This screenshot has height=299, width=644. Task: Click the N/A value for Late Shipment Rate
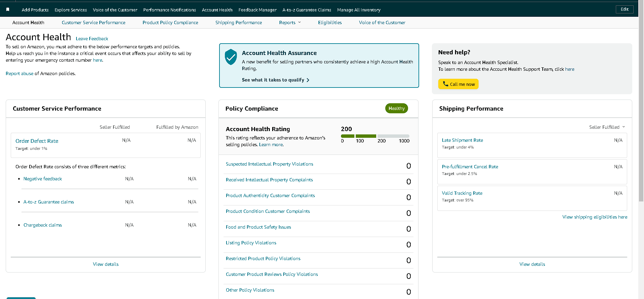pyautogui.click(x=618, y=140)
